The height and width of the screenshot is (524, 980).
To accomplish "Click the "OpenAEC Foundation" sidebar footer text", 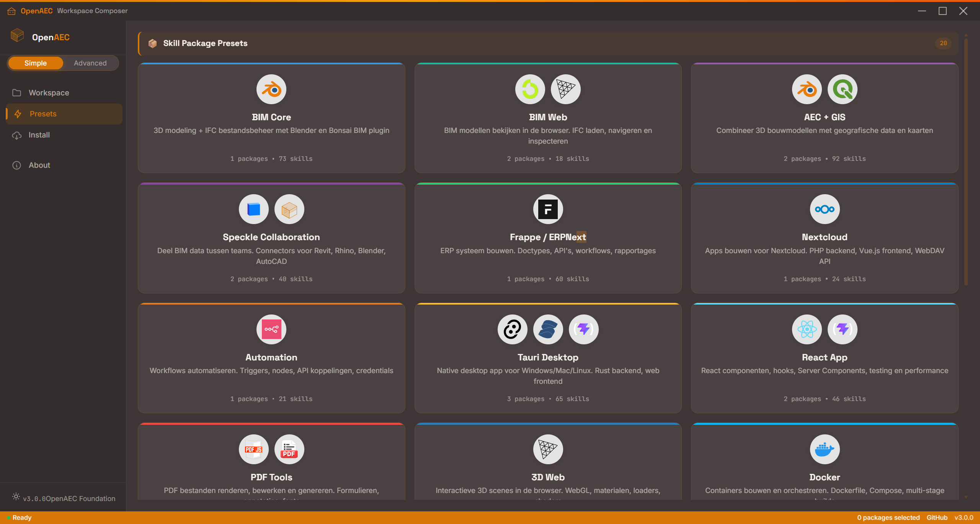I will pyautogui.click(x=80, y=498).
